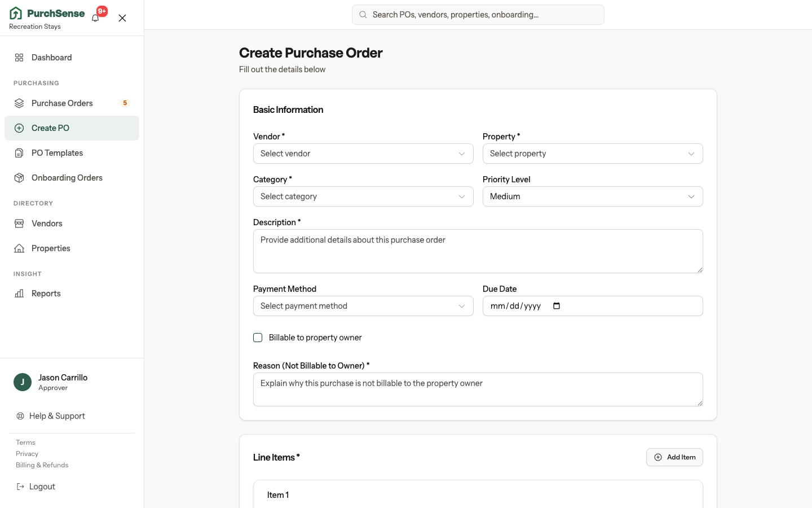Open the Select vendor dropdown
Viewport: 812px width, 508px height.
click(x=363, y=154)
